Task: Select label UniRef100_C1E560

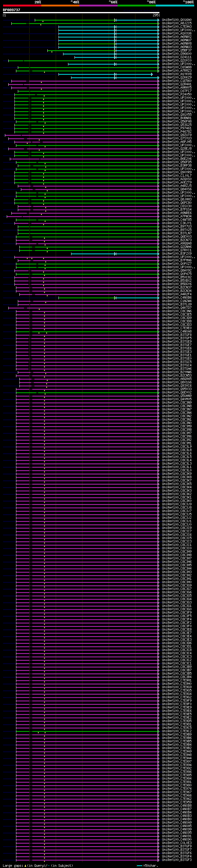Action: [x=177, y=81]
